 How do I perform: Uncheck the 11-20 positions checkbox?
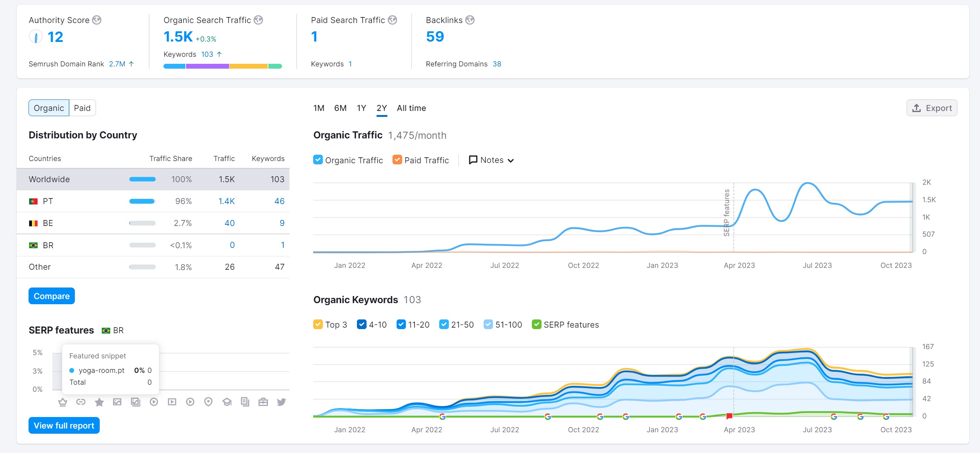[401, 324]
